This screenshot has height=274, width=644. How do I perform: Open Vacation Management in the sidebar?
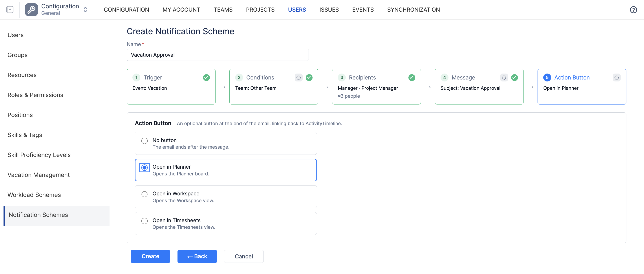coord(56,175)
